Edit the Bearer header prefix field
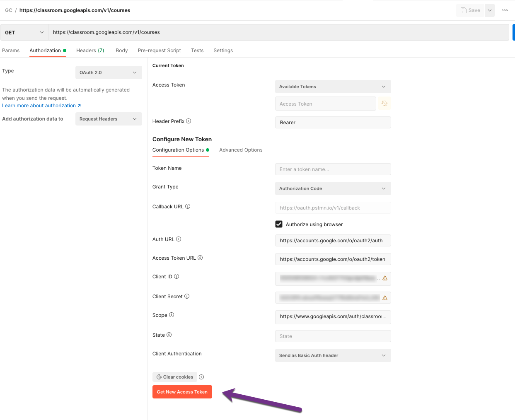This screenshot has height=420, width=515. coord(333,123)
